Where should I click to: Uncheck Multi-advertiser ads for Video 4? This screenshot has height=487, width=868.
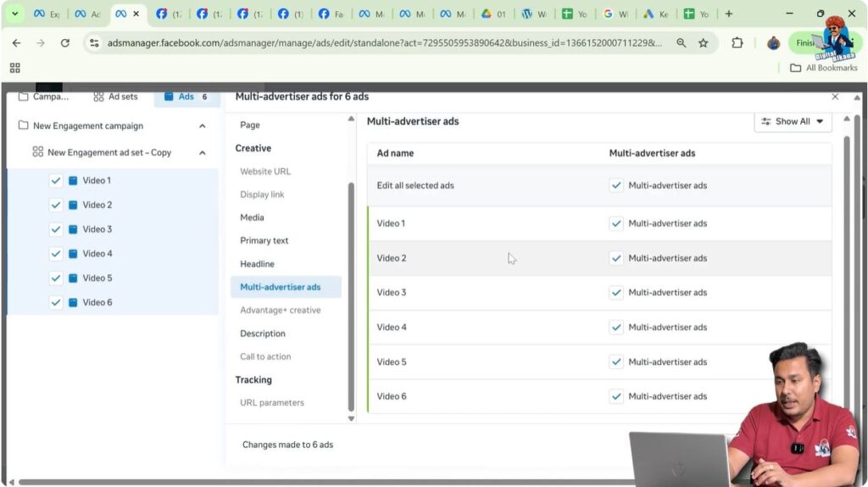coord(616,327)
